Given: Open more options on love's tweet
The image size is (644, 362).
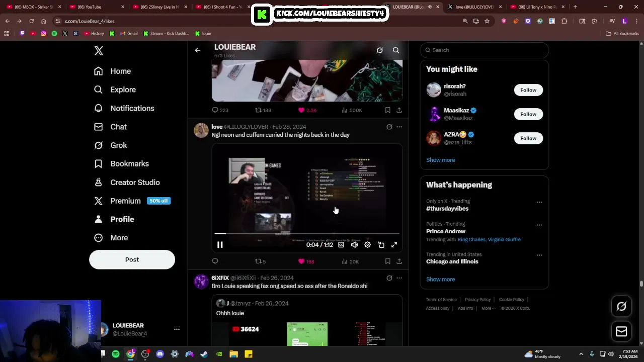Looking at the screenshot, I should 399,127.
